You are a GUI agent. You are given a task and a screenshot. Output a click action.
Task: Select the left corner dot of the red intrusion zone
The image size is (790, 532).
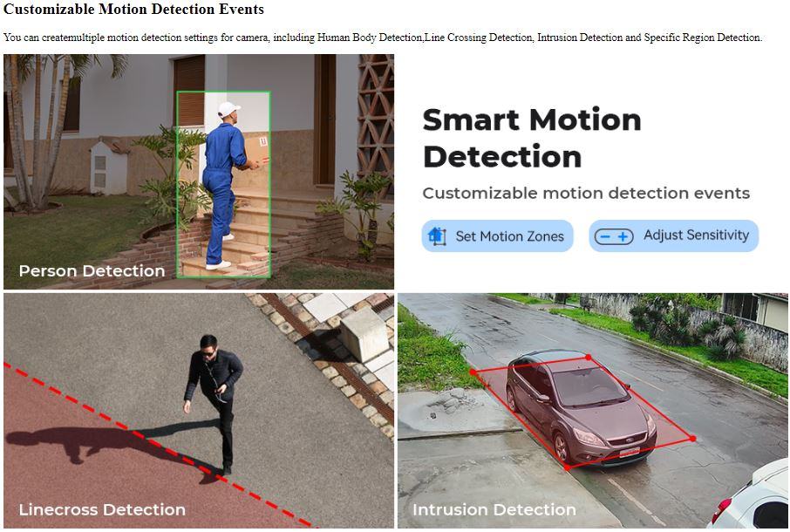coord(473,372)
